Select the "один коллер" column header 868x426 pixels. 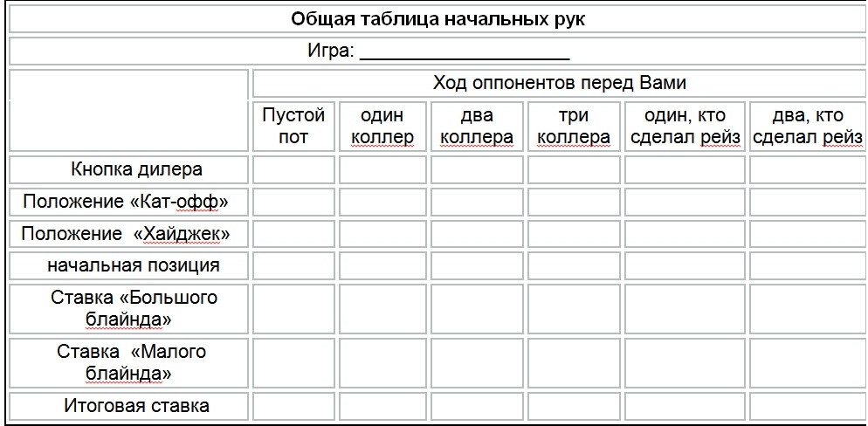(382, 126)
